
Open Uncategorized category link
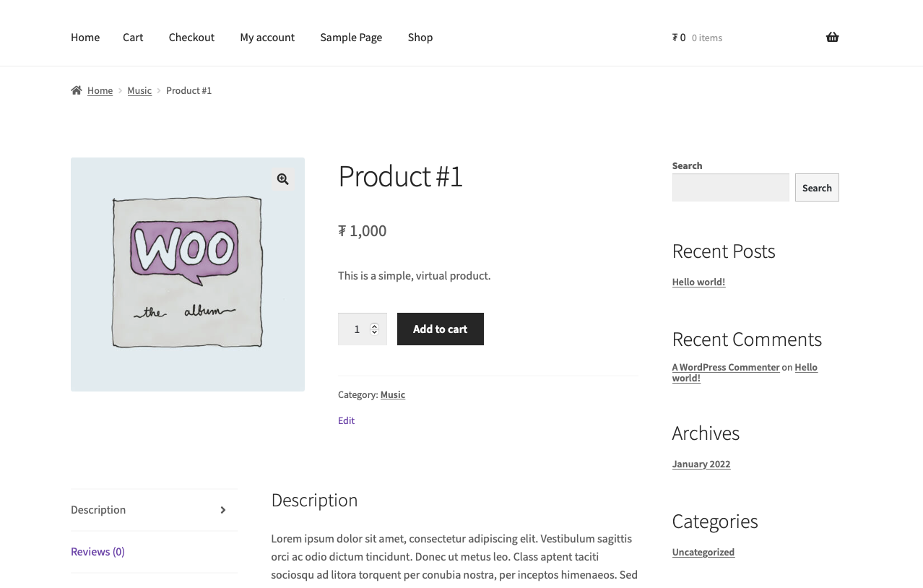point(703,552)
